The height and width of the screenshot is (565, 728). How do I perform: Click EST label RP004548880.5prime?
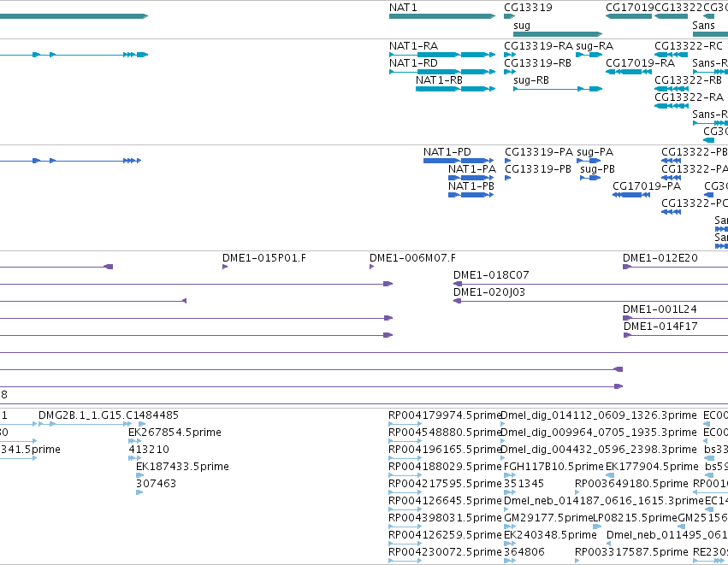445,433
